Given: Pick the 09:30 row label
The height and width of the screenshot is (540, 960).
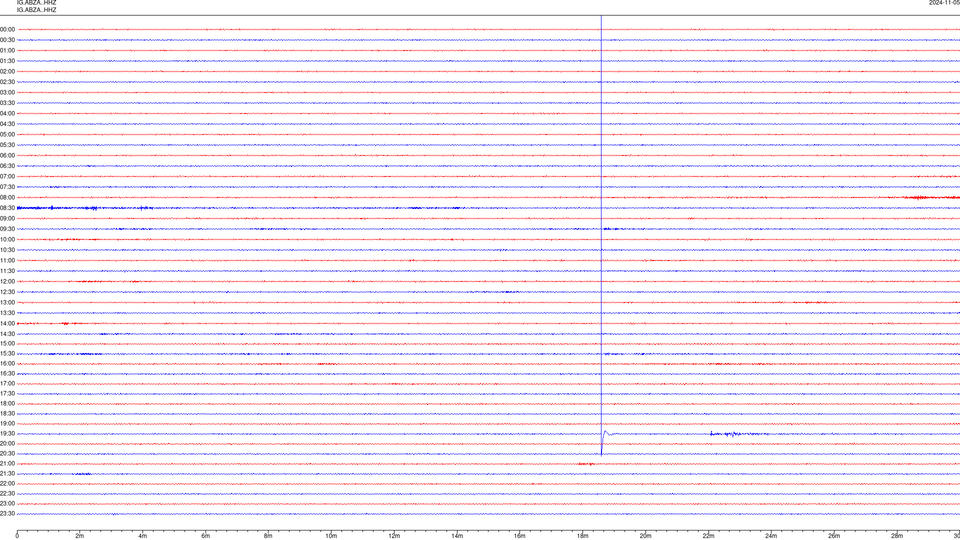Looking at the screenshot, I should tap(7, 229).
